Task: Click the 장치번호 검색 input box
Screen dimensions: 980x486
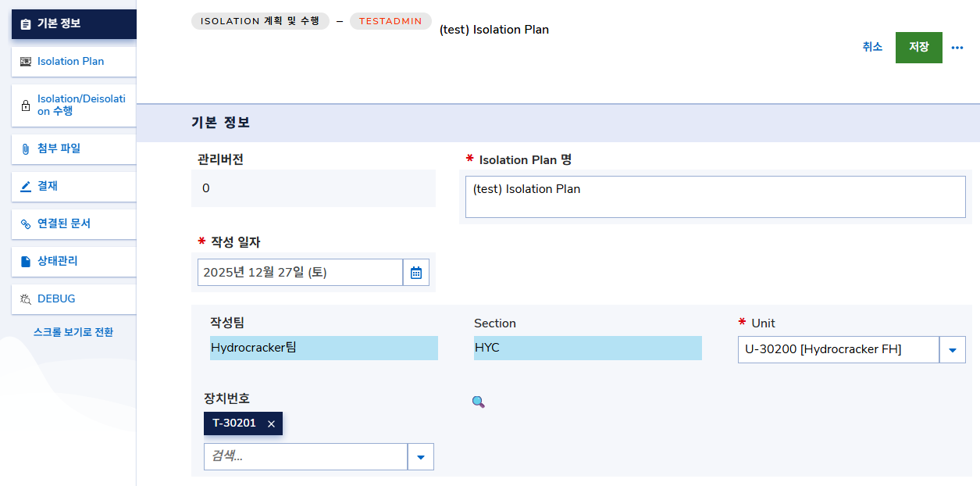Action: 305,457
